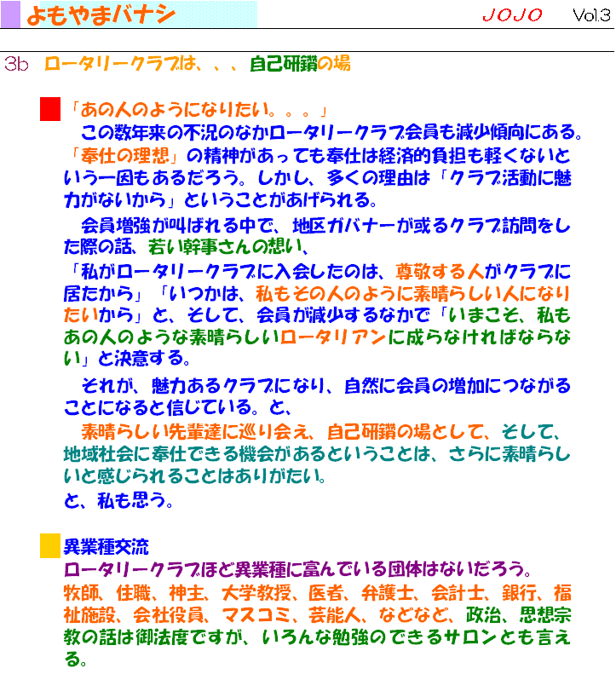The image size is (616, 674).
Task: Click the よもやまバナシ page title
Action: [x=101, y=14]
